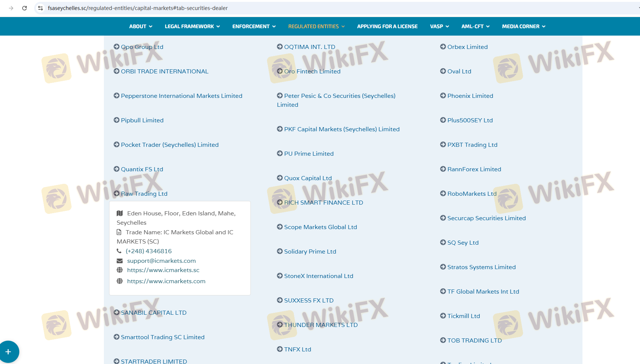640x364 pixels.
Task: Click the arrow icon next to Tickmill Ltd
Action: coord(443,316)
